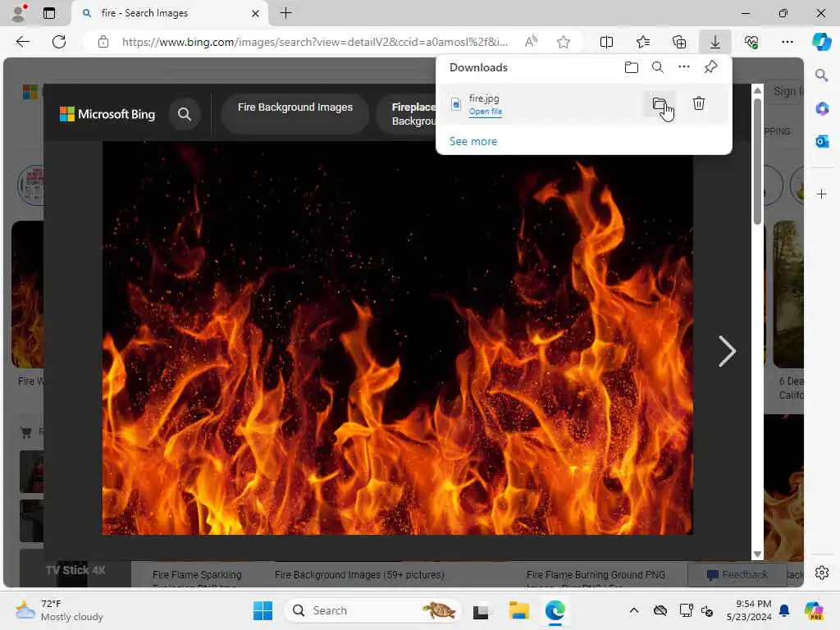Click the large fire image
This screenshot has width=840, height=630.
(x=398, y=337)
